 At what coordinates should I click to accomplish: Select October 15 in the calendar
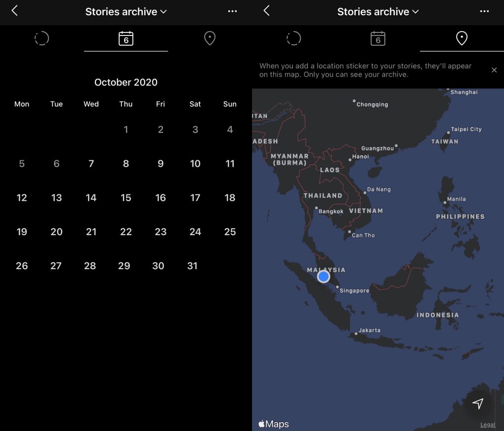(x=126, y=198)
